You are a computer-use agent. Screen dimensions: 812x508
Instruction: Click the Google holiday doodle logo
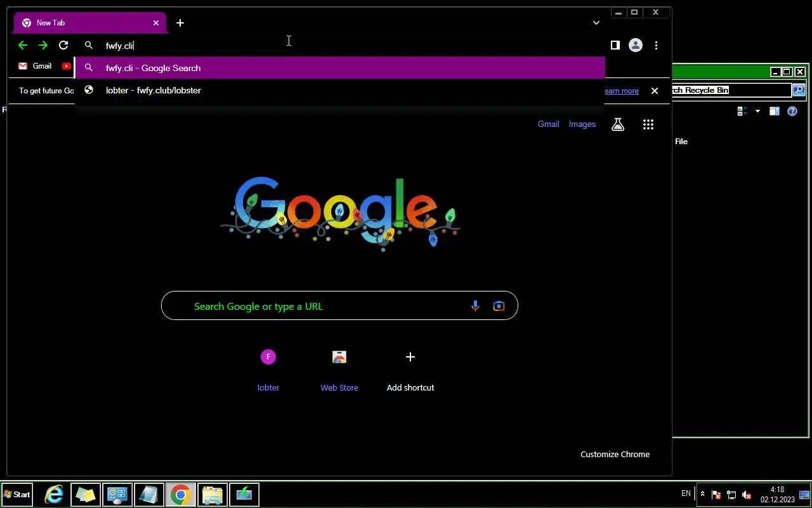click(340, 213)
